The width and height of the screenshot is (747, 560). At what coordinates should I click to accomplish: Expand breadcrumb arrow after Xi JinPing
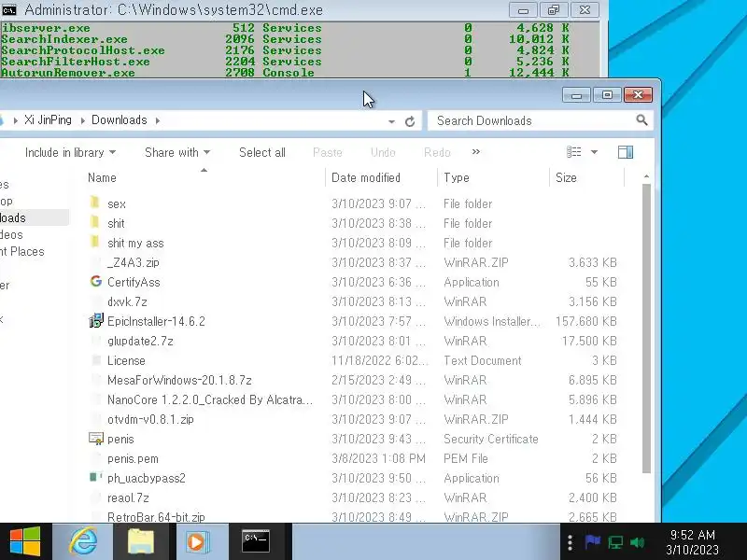click(82, 120)
